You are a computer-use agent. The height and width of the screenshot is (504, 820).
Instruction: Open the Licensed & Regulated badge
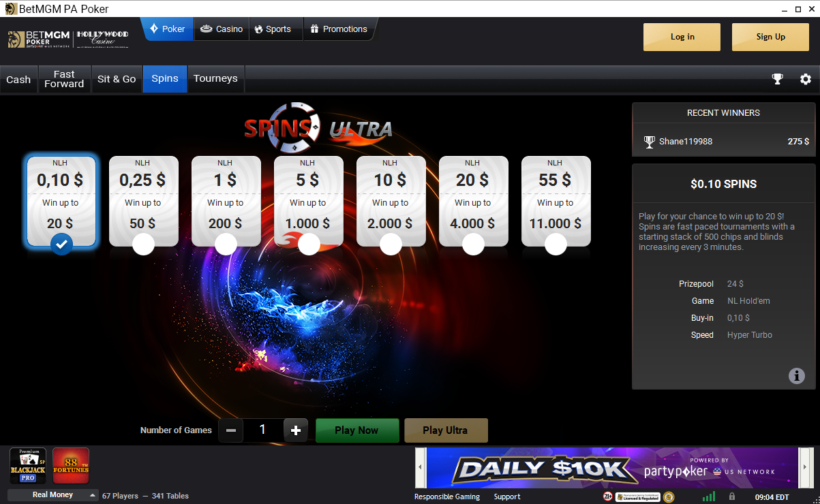638,497
